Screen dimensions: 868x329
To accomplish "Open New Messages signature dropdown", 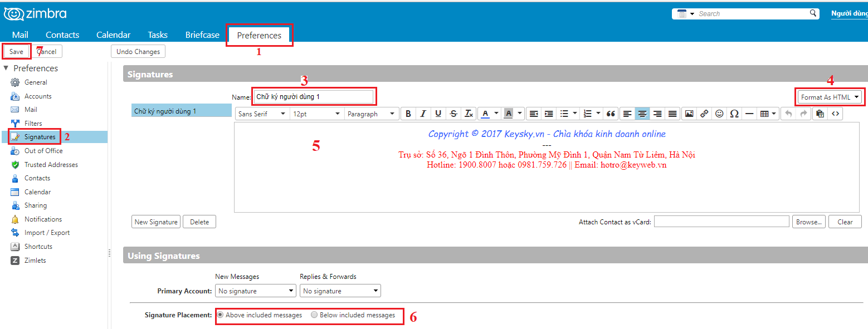I will (256, 291).
